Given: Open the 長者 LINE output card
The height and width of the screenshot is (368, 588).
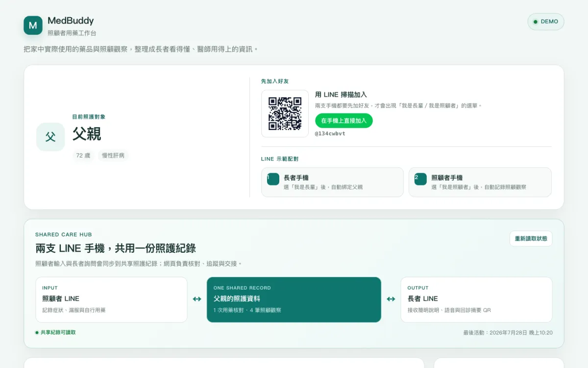Looking at the screenshot, I should click(476, 300).
